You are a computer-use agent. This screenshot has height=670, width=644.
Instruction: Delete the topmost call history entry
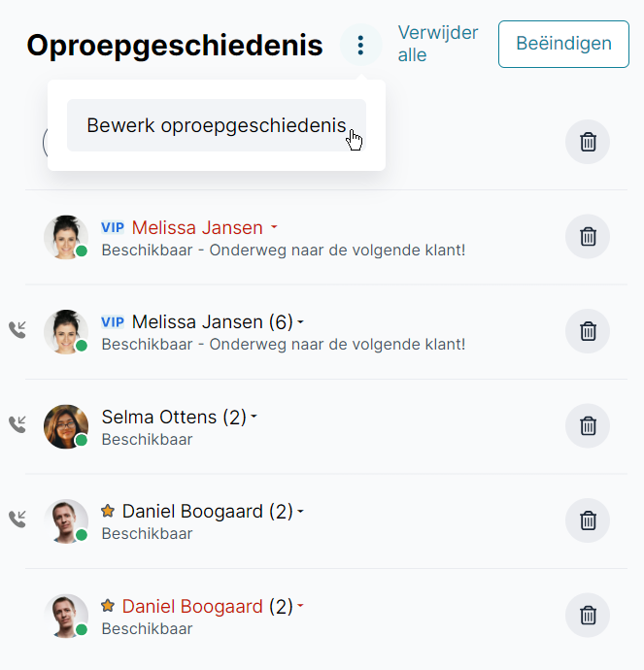click(588, 142)
